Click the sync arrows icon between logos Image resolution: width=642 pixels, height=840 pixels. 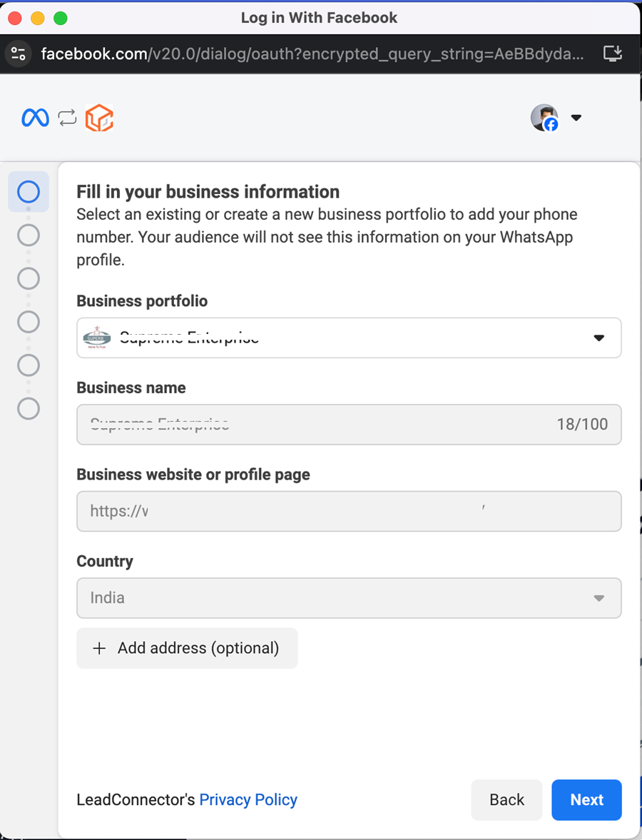[x=67, y=118]
